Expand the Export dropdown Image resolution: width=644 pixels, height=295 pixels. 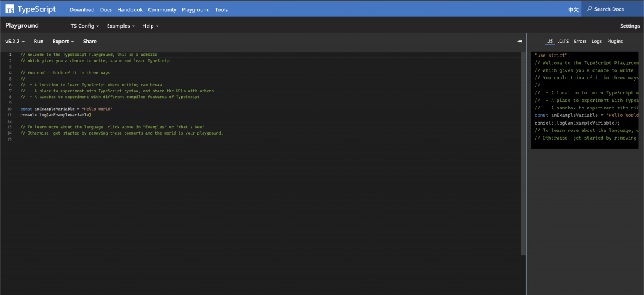click(x=64, y=41)
